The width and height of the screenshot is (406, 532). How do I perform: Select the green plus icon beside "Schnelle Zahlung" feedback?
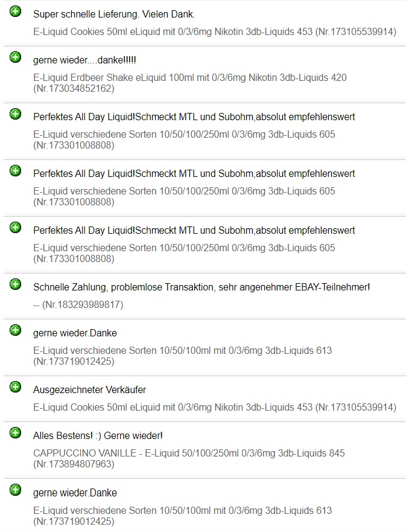[x=16, y=284]
